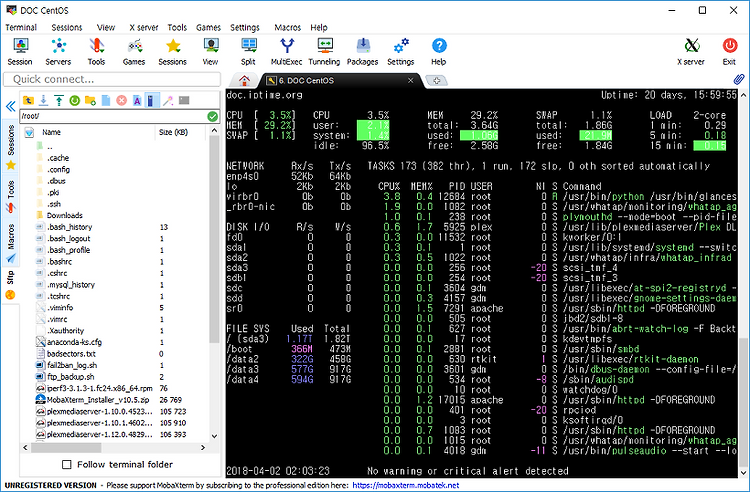Click the red Exit power icon

(729, 52)
